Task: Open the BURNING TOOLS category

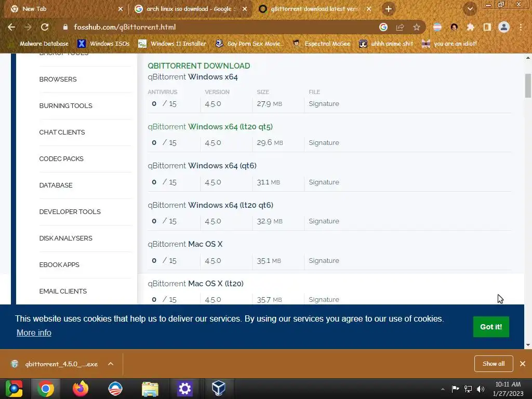Action: click(65, 106)
